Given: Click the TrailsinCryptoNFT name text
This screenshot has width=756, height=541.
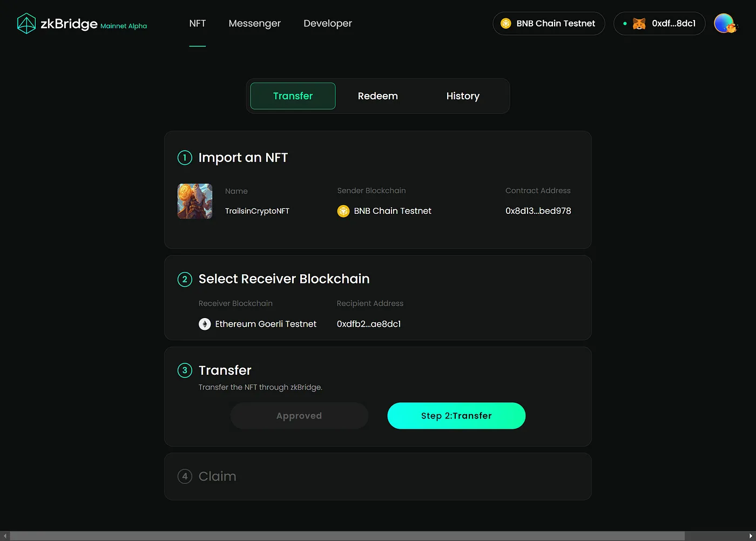Looking at the screenshot, I should click(257, 211).
